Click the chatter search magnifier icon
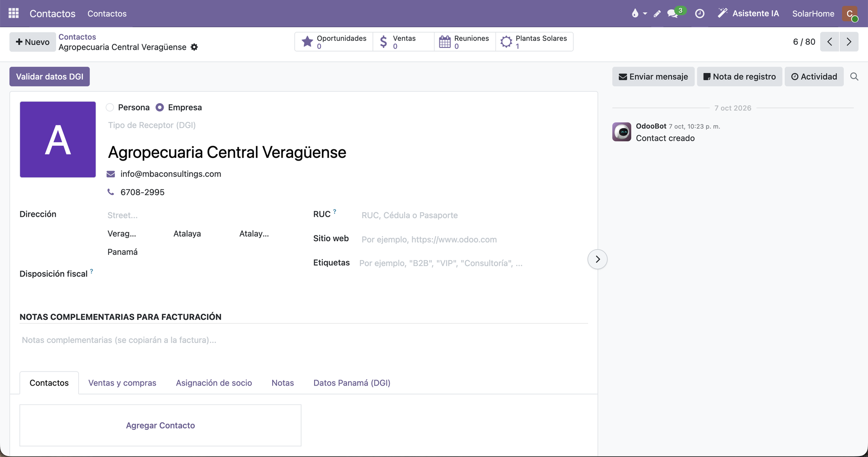This screenshot has width=868, height=457. (x=854, y=76)
